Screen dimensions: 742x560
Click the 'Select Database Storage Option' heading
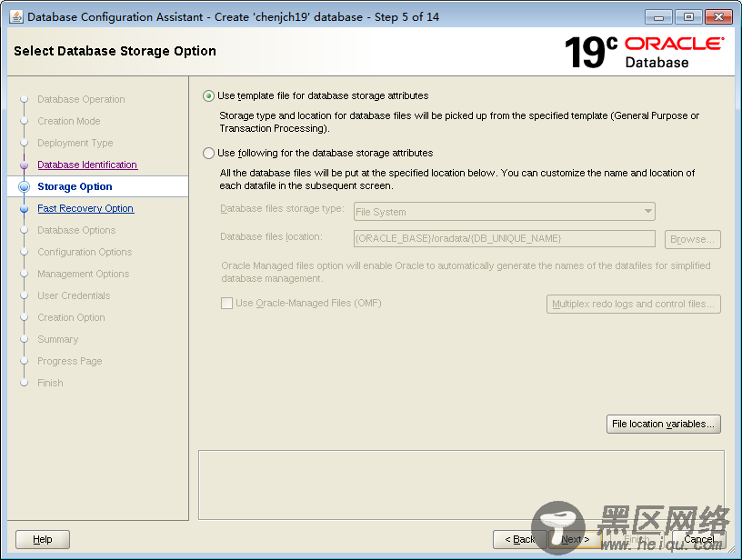[115, 51]
